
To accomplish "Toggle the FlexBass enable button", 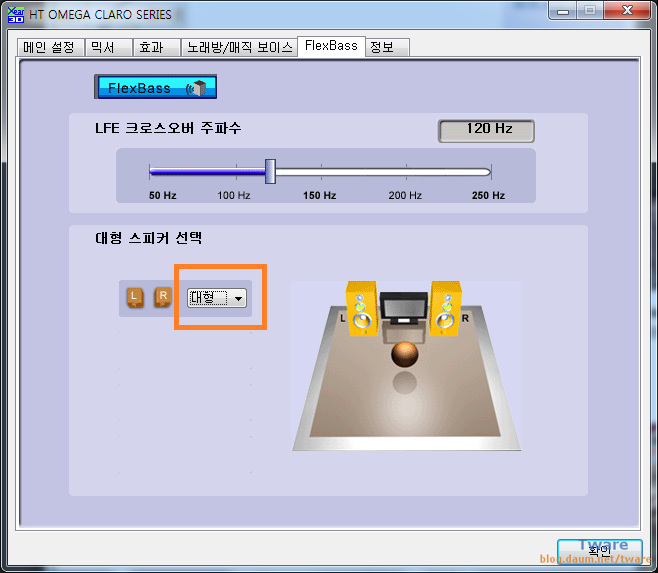I will (x=155, y=87).
